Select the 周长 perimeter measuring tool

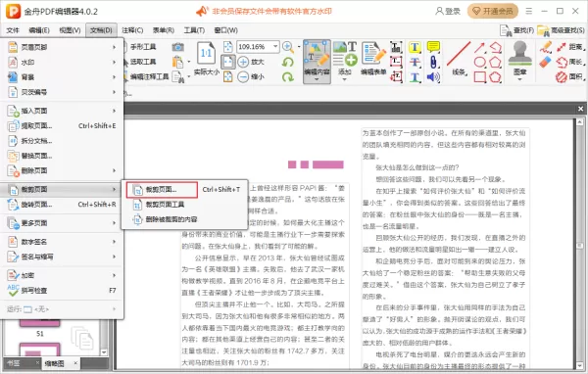point(570,62)
